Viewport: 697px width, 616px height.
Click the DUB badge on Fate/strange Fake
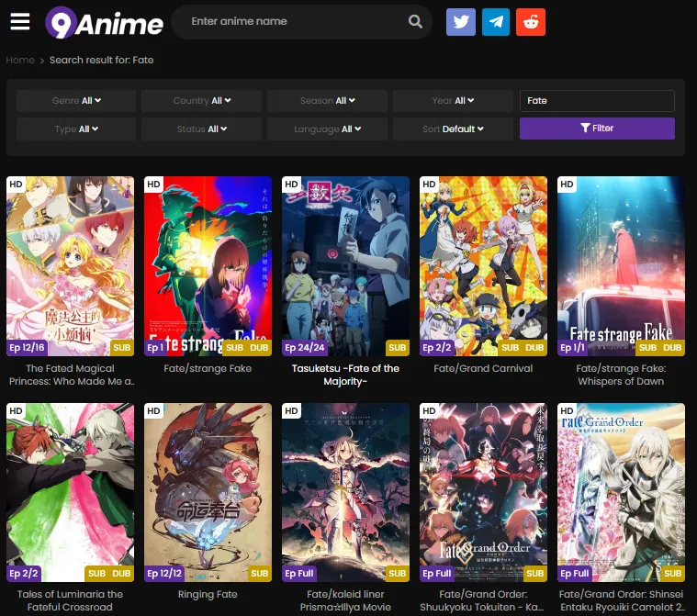coord(259,348)
